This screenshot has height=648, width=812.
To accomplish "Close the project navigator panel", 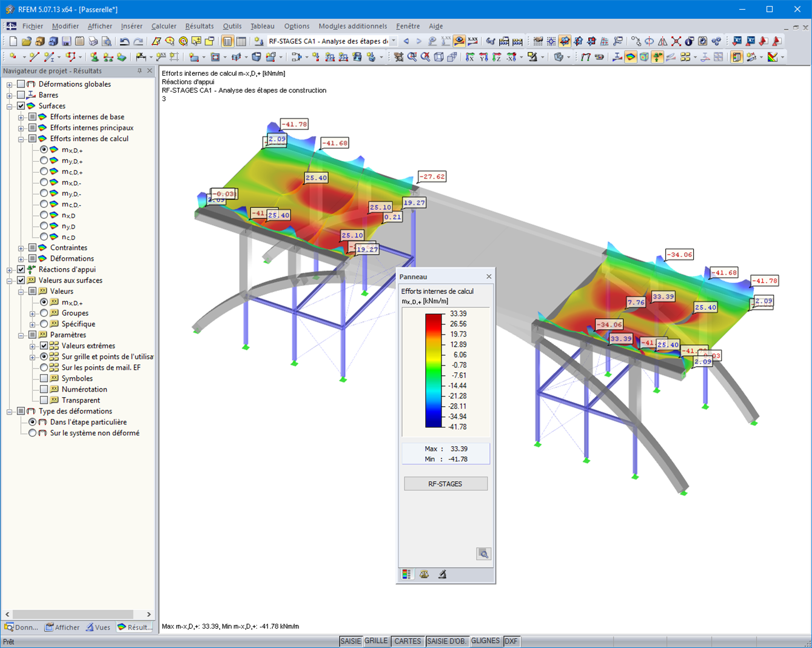I will [x=150, y=71].
